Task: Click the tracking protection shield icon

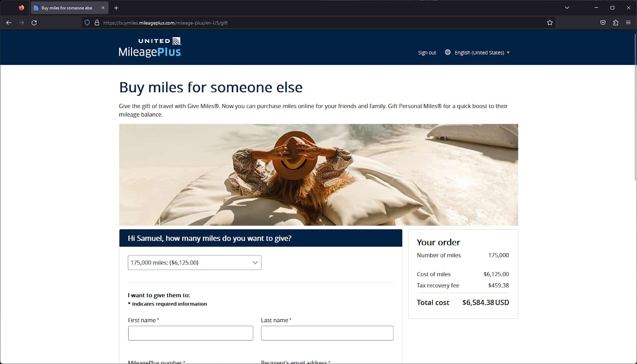Action: click(87, 23)
